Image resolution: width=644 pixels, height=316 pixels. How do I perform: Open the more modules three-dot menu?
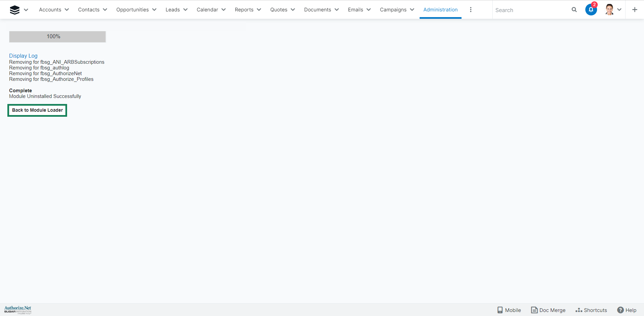coord(471,10)
